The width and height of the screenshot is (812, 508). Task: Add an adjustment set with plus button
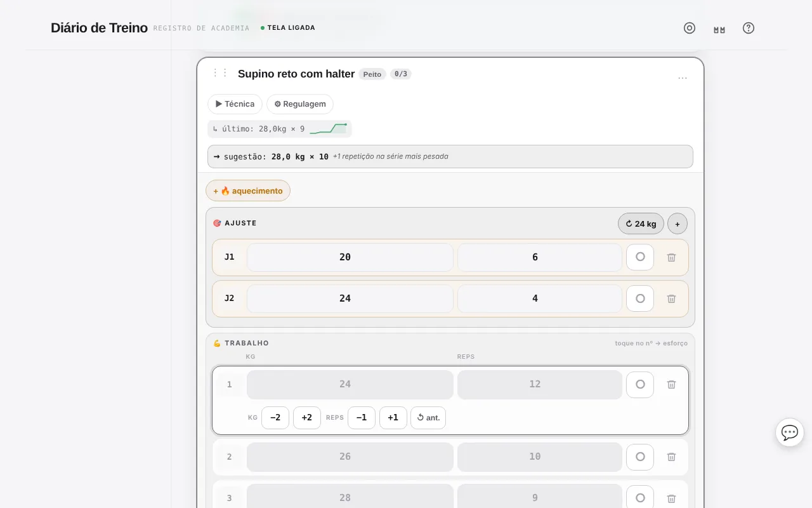click(x=678, y=224)
